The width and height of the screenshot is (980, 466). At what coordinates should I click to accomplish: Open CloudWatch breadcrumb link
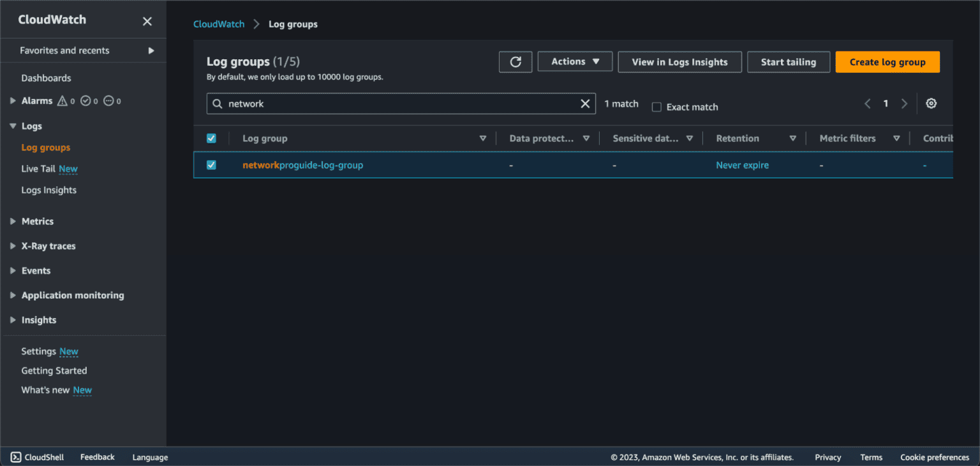(219, 24)
